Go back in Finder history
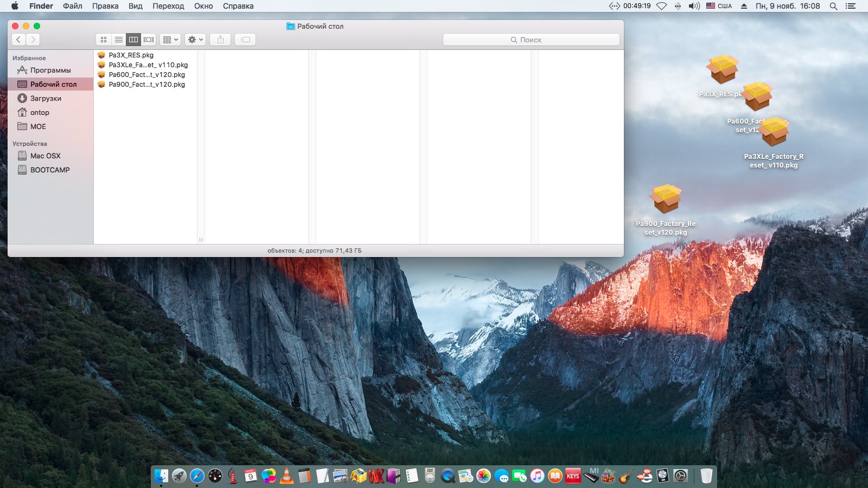868x488 pixels. pos(18,40)
